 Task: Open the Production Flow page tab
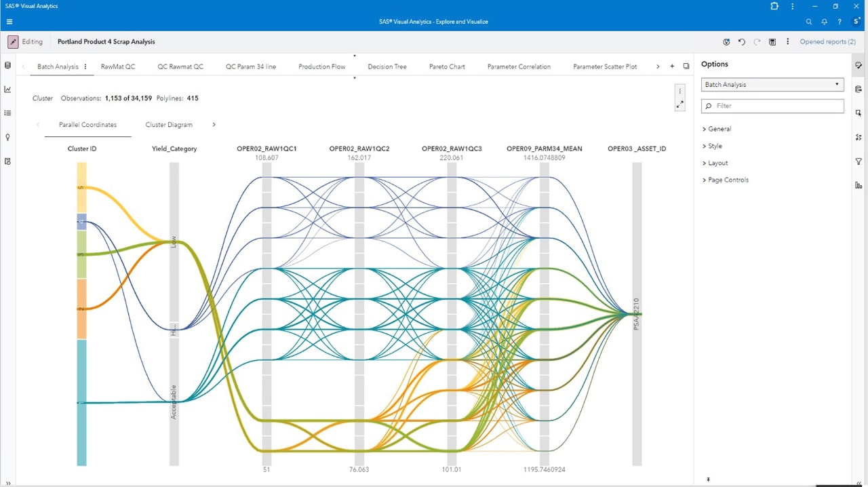pos(321,66)
